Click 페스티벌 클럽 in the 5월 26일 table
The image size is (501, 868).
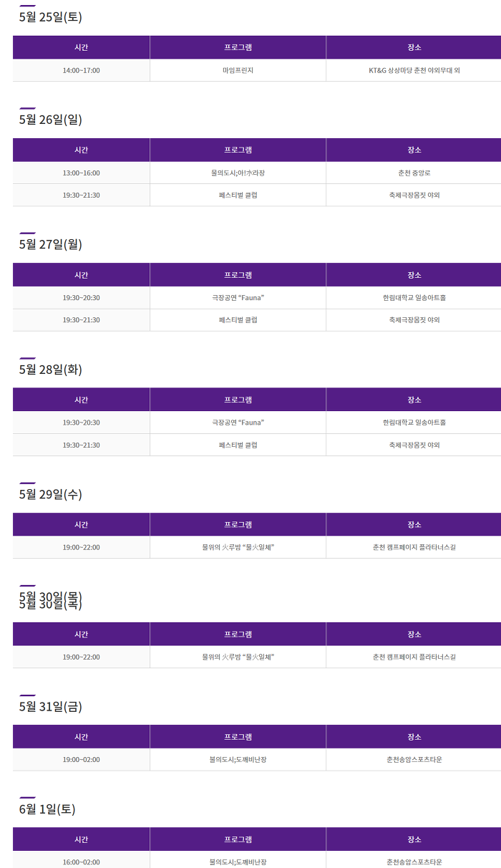coord(238,195)
